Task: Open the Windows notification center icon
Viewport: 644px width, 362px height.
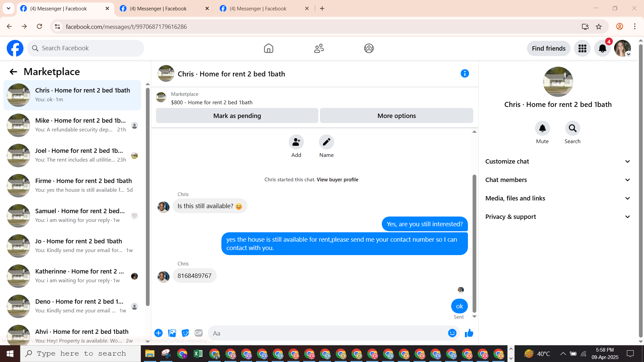Action: [x=630, y=354]
